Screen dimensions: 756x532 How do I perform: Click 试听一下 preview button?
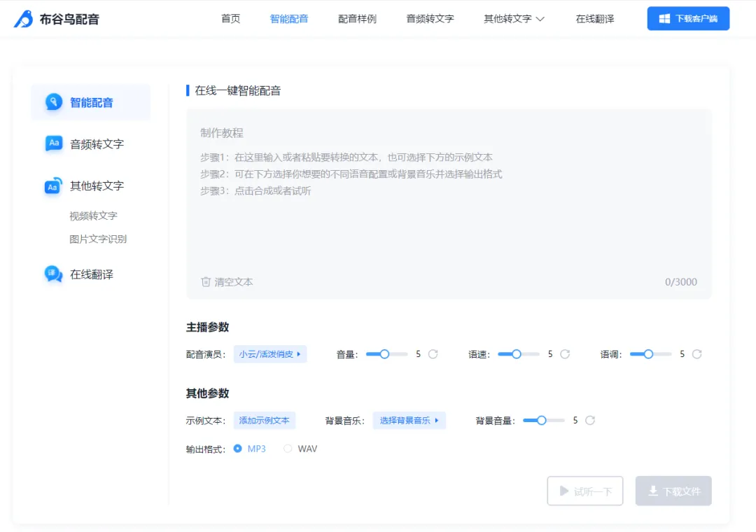pyautogui.click(x=584, y=491)
